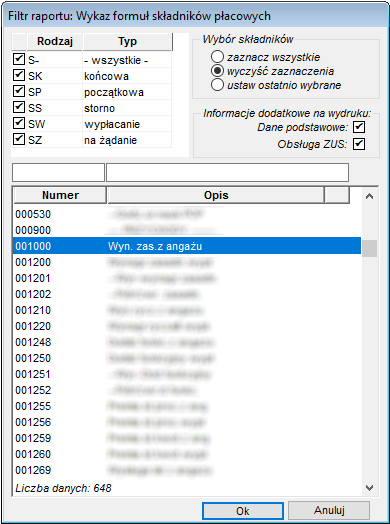Uncheck the 'Obsługa ZUS' checkbox
The image size is (390, 524).
tap(359, 144)
